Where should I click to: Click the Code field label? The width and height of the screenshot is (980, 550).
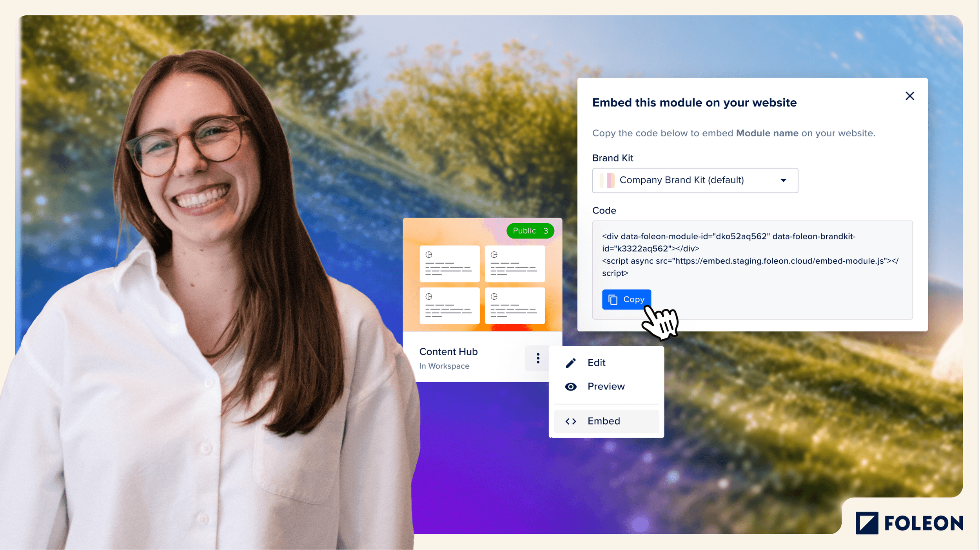(x=605, y=211)
